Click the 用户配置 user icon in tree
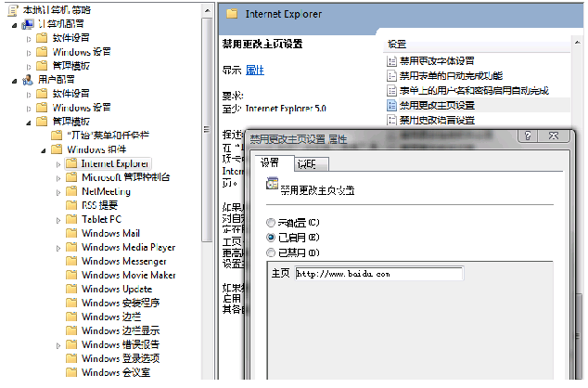The height and width of the screenshot is (388, 588). coord(27,80)
